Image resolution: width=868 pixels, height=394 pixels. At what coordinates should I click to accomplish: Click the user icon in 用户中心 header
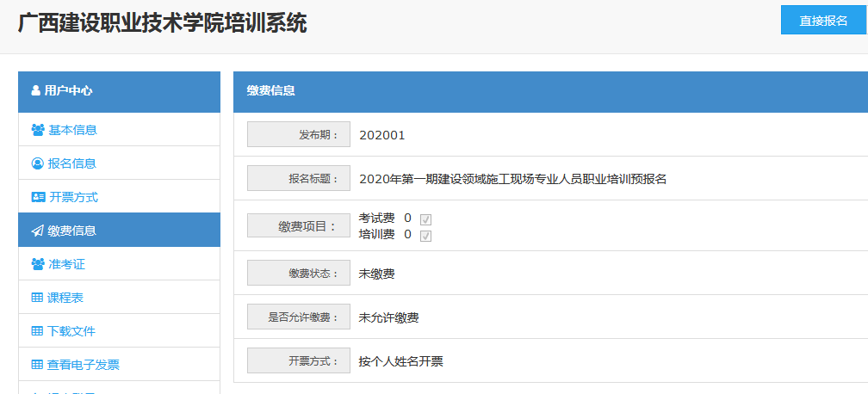pos(35,90)
